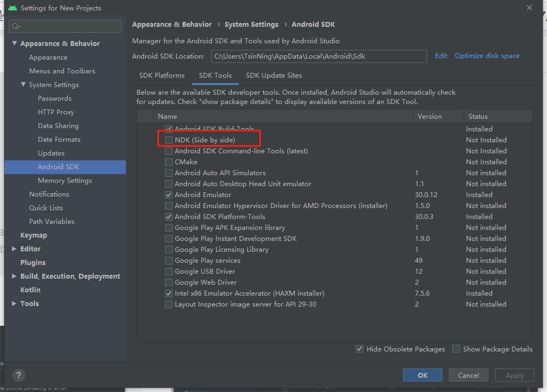The image size is (547, 392).
Task: Check Google Play Instant Development SDK checkbox
Action: coord(169,239)
